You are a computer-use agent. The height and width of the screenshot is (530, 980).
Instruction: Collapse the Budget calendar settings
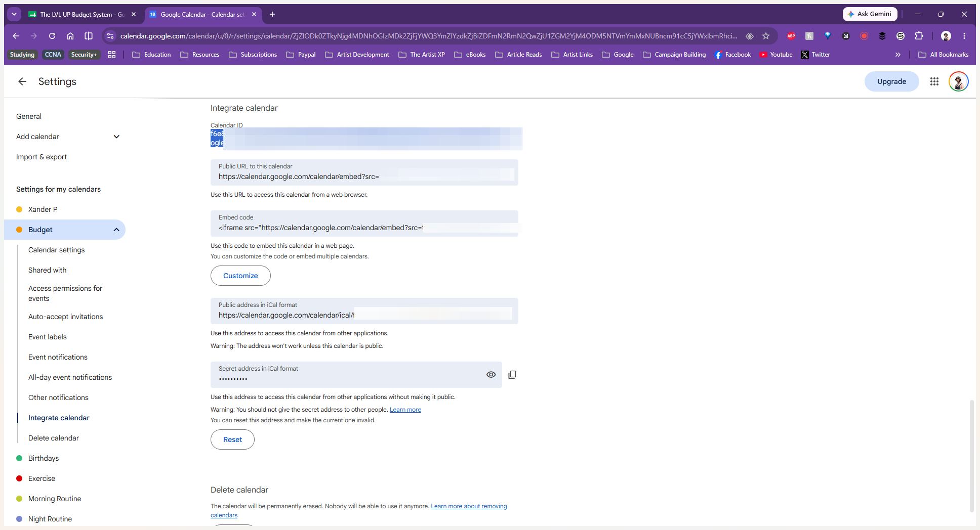coord(116,230)
